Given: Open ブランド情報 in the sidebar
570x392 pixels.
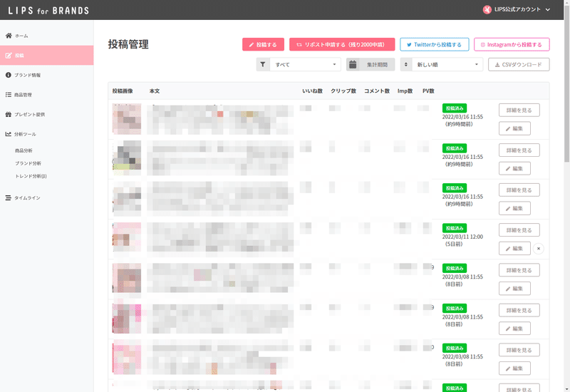Looking at the screenshot, I should 46,75.
